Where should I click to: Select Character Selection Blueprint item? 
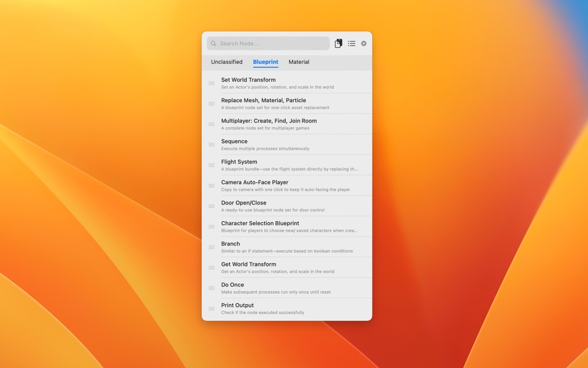tap(287, 226)
